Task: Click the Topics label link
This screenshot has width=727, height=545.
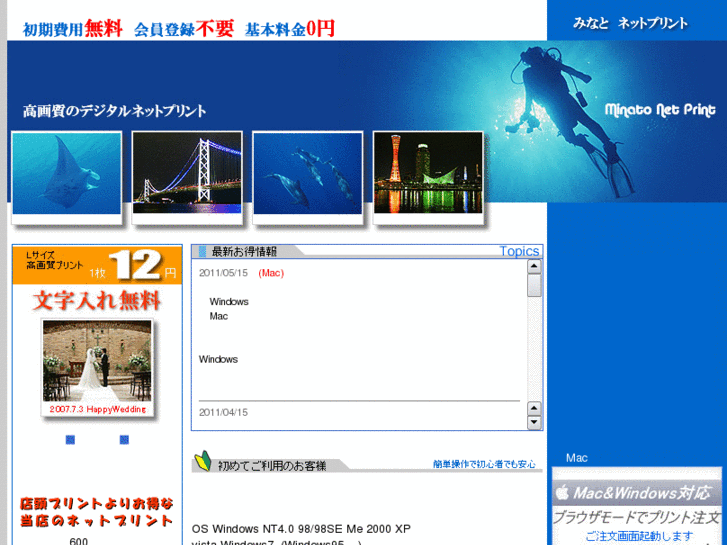Action: 519,251
